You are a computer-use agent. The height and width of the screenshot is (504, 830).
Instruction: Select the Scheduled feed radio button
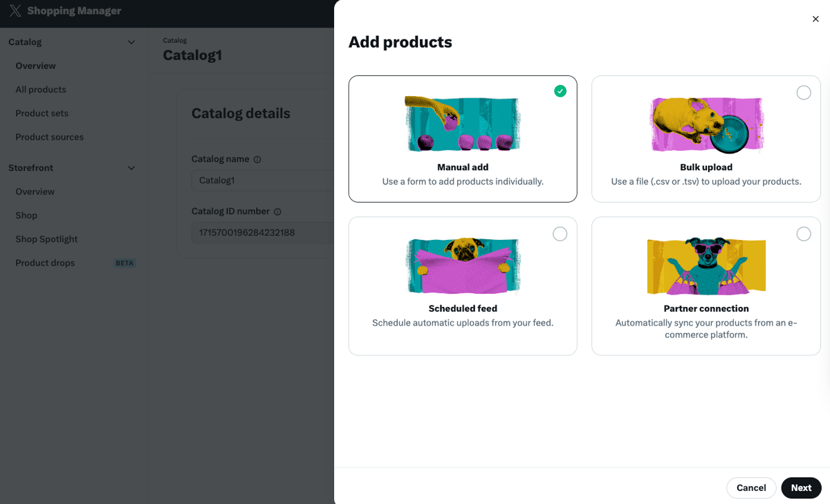560,234
